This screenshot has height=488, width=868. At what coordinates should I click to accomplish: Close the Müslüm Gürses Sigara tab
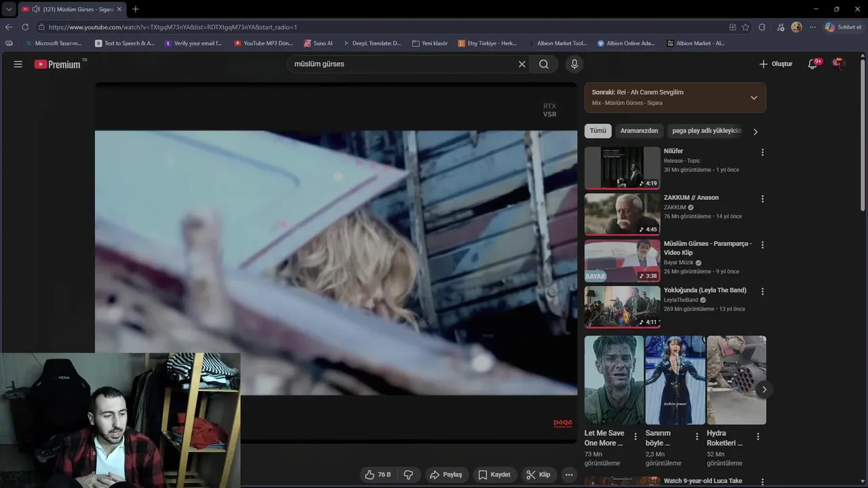(119, 9)
